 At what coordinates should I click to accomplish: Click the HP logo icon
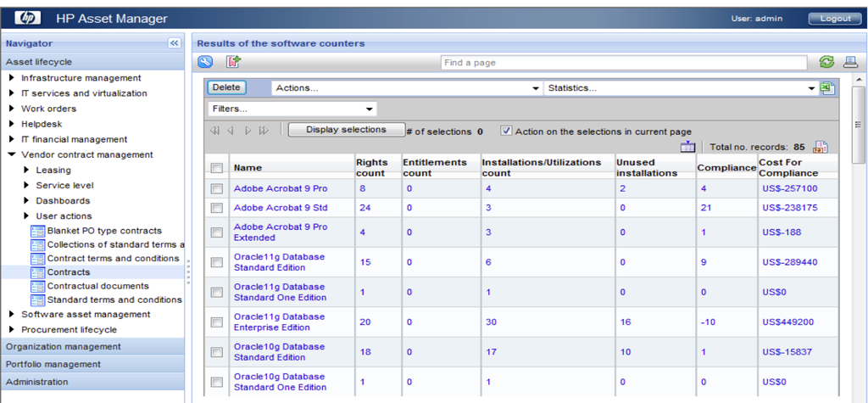28,19
